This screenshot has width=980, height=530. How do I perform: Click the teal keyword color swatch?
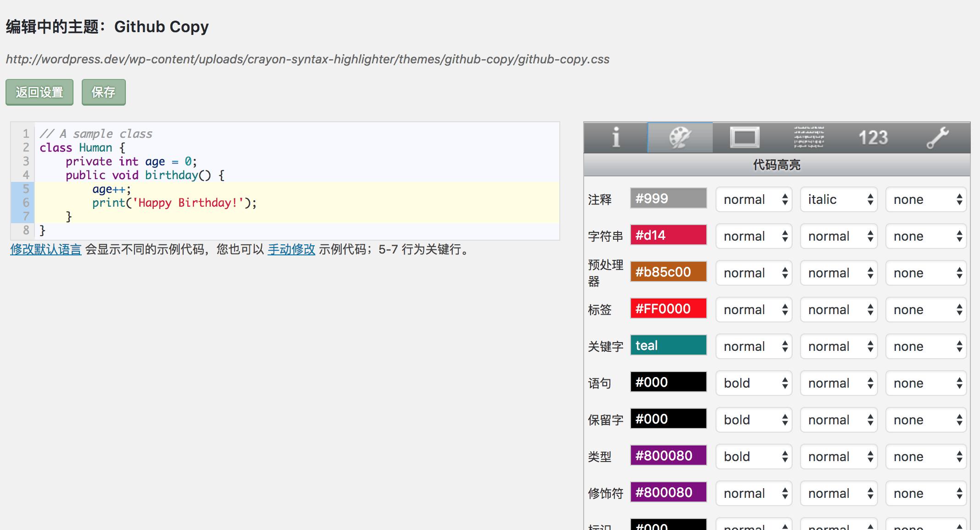669,345
